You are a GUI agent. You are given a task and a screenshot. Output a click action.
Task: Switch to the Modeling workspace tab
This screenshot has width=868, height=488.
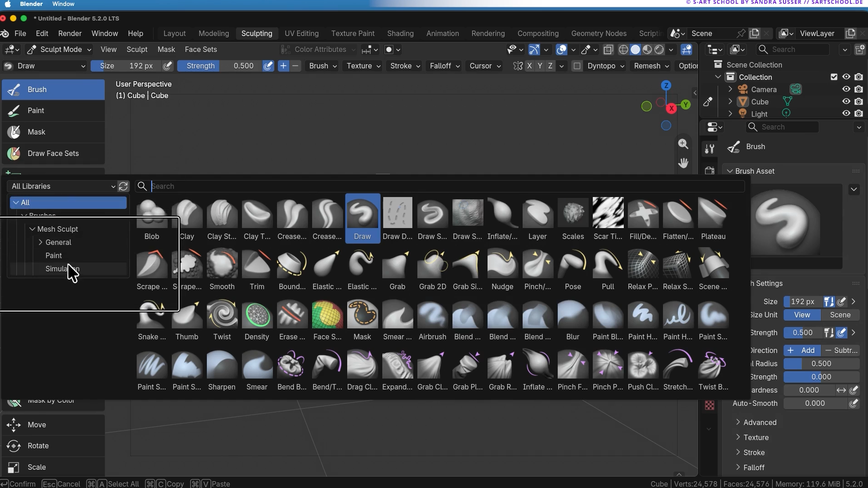[x=214, y=33]
